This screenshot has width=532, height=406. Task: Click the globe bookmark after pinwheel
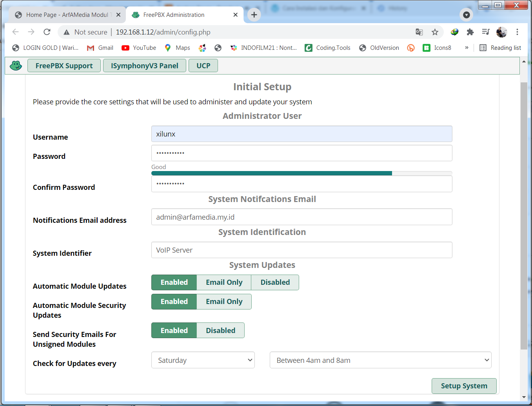click(x=218, y=48)
